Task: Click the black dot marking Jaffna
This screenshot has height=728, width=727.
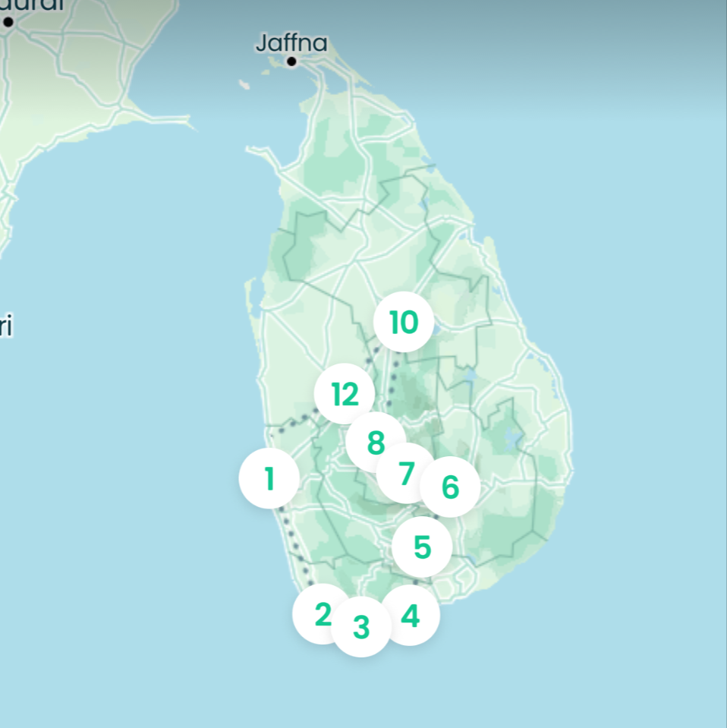Action: tap(291, 61)
